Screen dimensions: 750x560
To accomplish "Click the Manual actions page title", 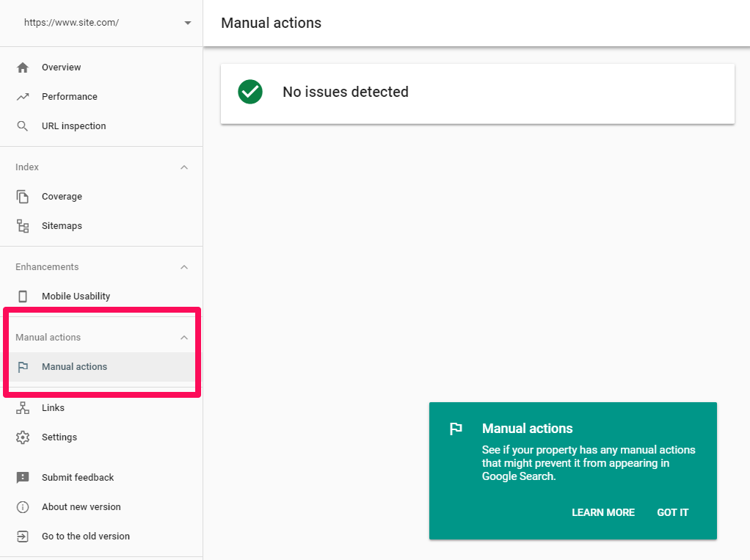I will coord(272,23).
